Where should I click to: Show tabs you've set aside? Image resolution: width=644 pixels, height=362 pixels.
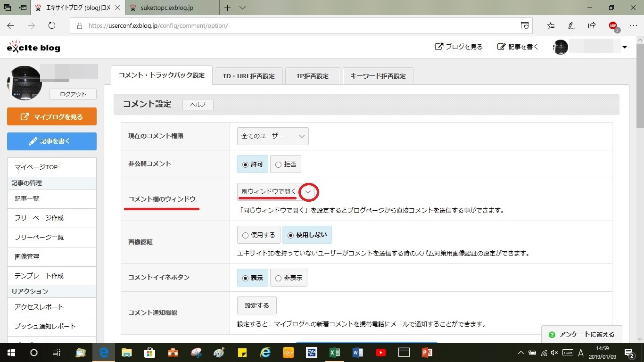(x=8, y=8)
